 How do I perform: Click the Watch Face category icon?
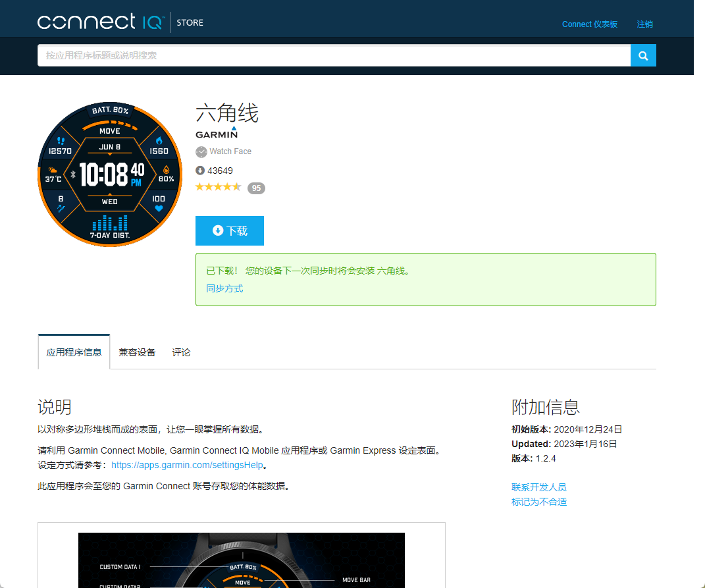click(201, 152)
